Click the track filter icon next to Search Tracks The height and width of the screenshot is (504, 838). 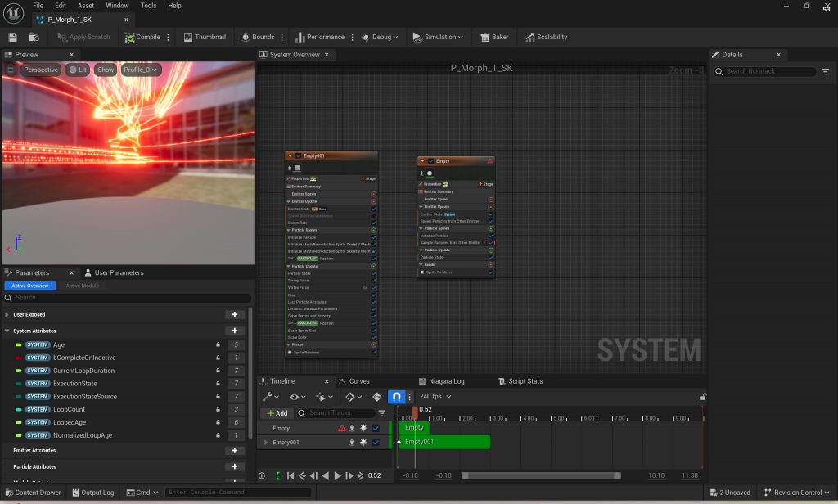[382, 413]
